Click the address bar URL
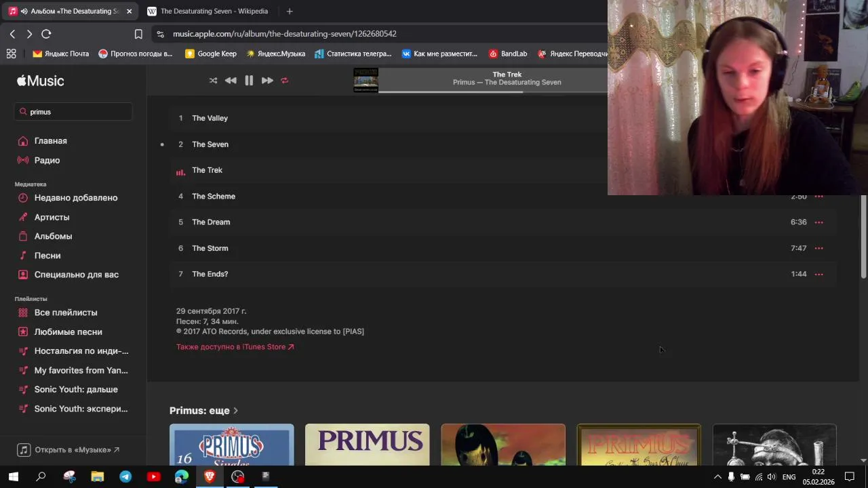This screenshot has height=488, width=868. pos(285,34)
